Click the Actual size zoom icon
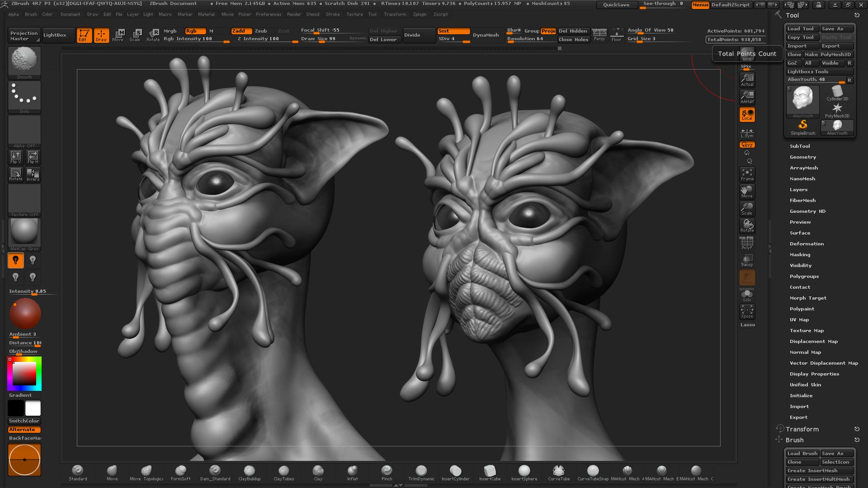 click(747, 80)
